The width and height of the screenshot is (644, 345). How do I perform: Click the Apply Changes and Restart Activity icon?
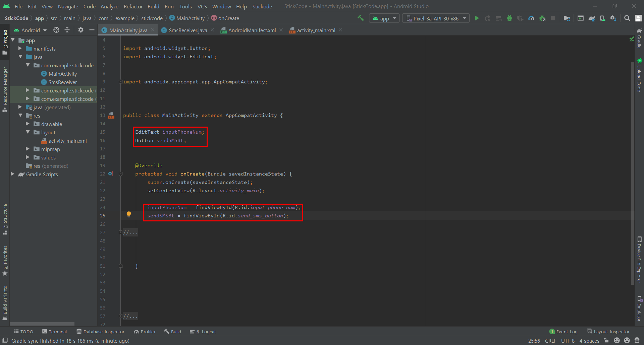[x=488, y=18]
